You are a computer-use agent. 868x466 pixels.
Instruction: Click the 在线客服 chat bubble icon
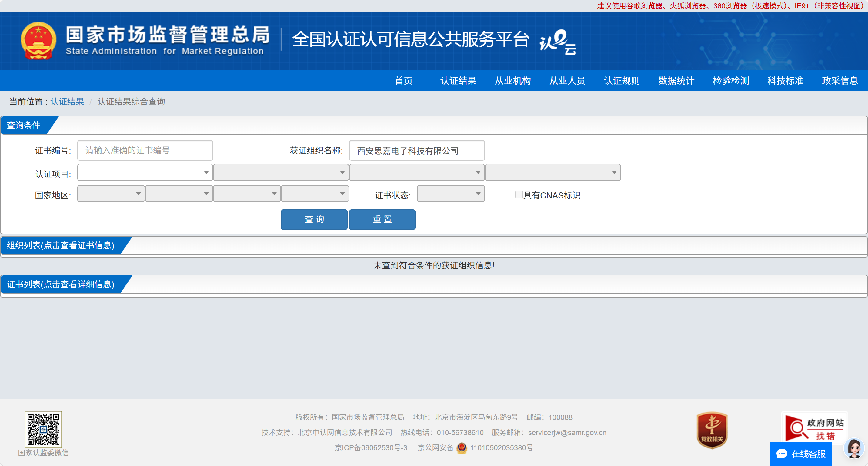[782, 454]
